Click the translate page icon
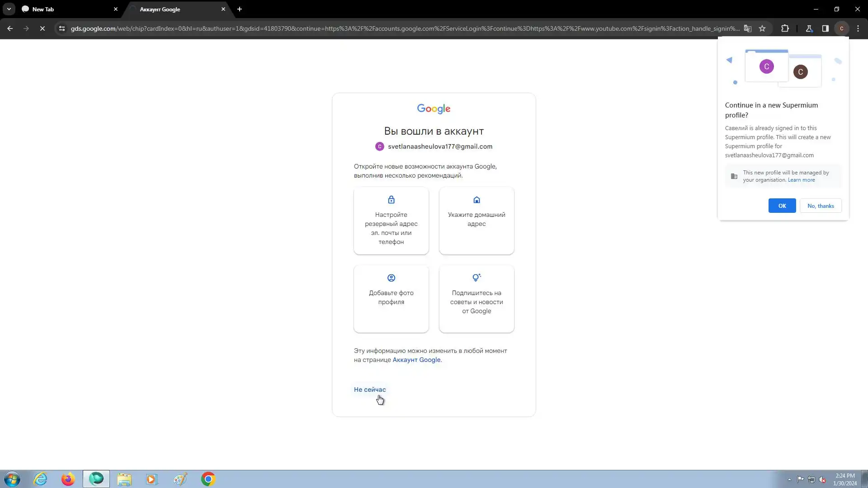868x488 pixels. click(748, 28)
